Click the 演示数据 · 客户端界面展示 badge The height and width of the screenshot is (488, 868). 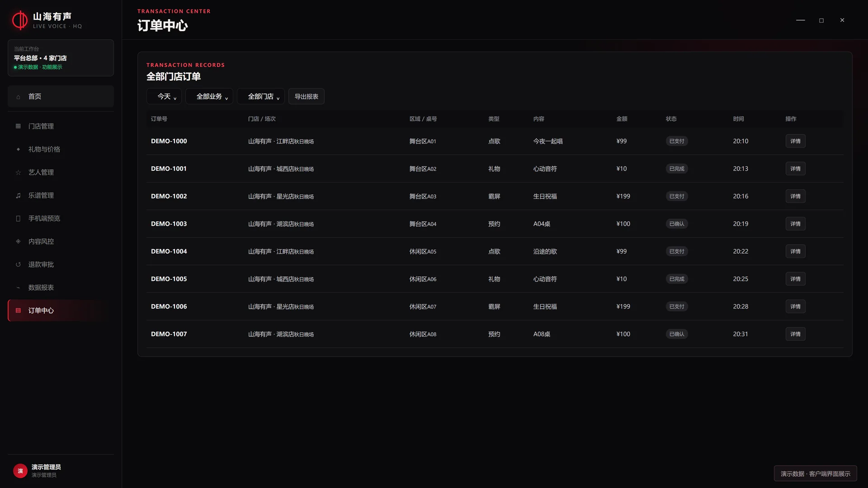(815, 474)
